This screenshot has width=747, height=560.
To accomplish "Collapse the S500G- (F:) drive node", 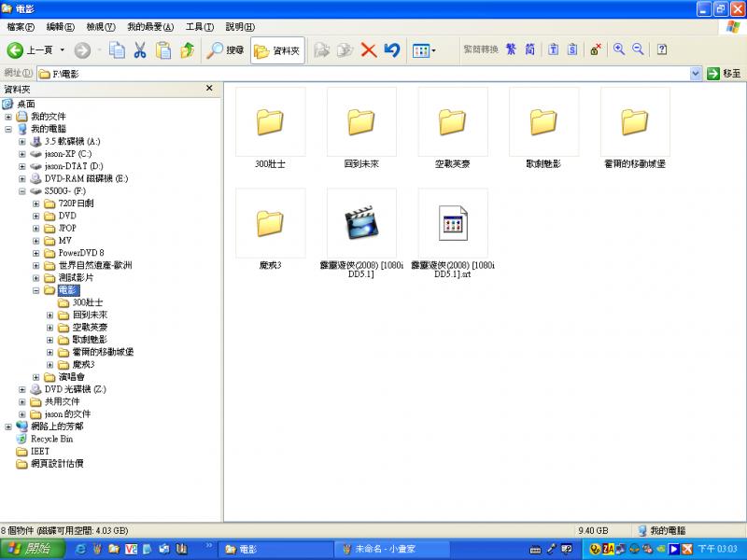I will (21, 191).
